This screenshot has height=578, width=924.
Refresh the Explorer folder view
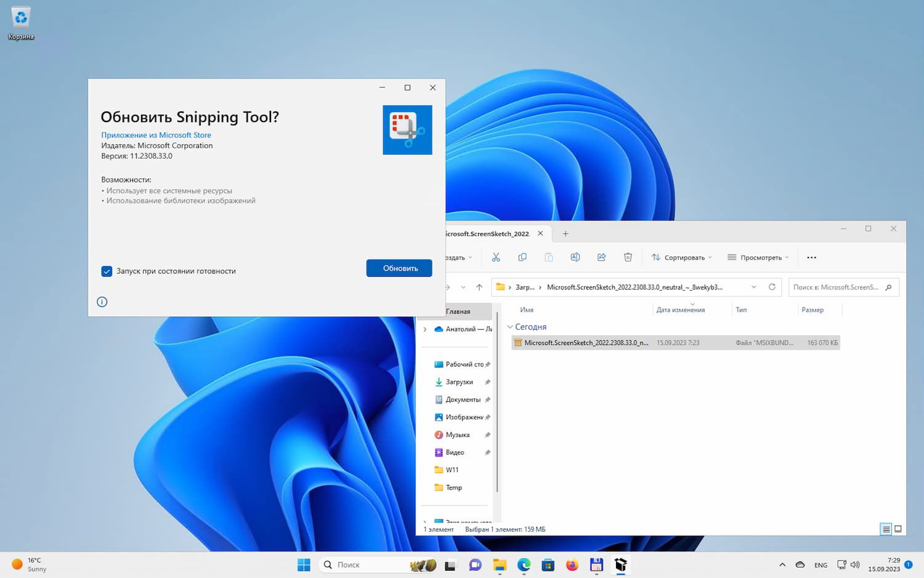(772, 287)
